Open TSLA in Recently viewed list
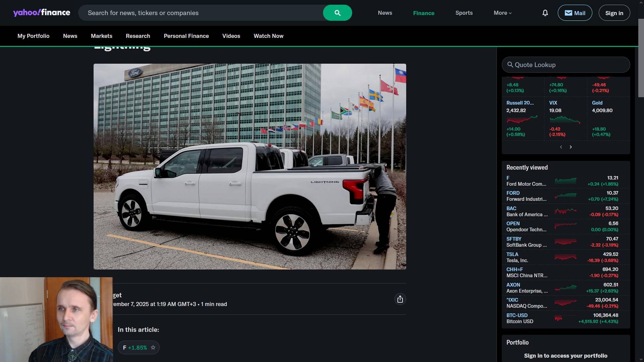 [512, 254]
